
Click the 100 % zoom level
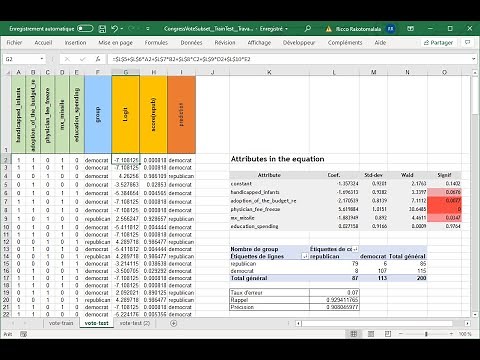(x=465, y=334)
